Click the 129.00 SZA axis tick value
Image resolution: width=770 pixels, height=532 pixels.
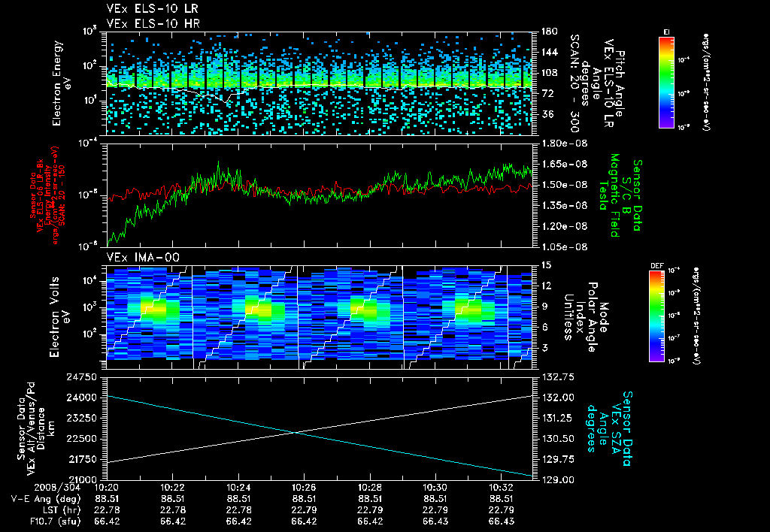[x=557, y=479]
